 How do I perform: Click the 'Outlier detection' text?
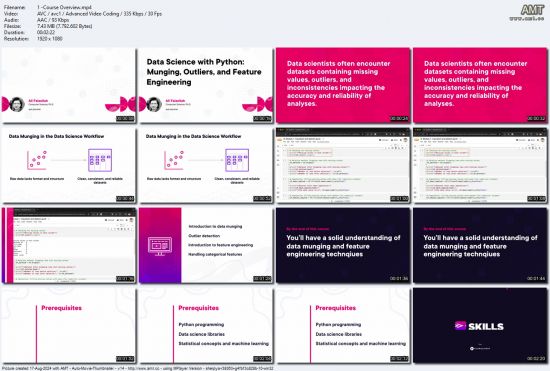pos(204,236)
